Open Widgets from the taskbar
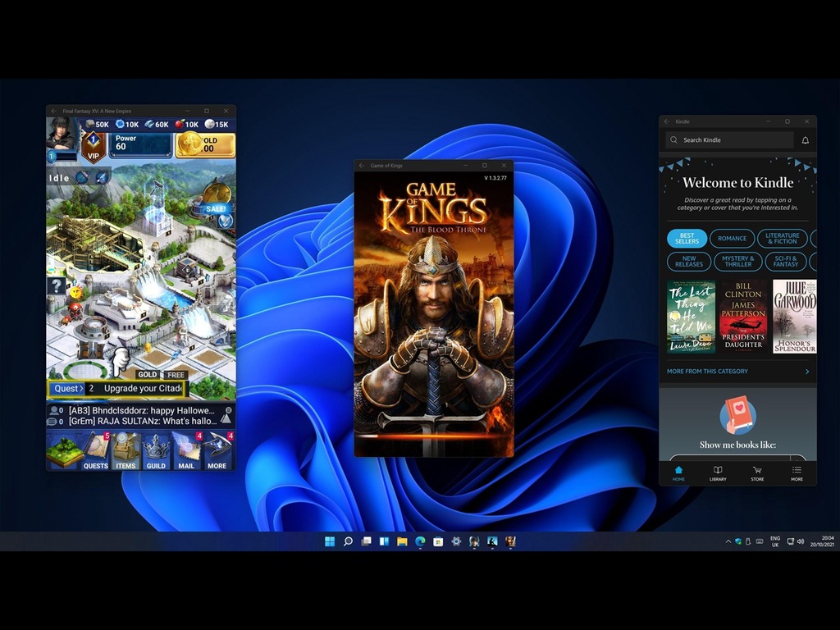 pos(384,541)
